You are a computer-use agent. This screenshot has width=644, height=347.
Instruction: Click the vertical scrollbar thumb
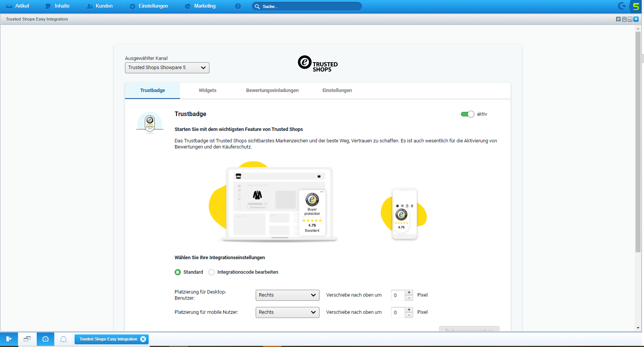pos(638,142)
